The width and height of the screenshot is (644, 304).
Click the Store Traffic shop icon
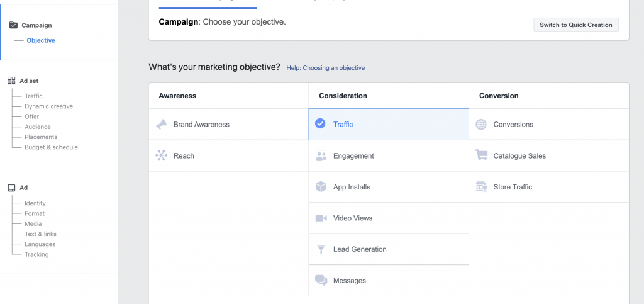481,186
